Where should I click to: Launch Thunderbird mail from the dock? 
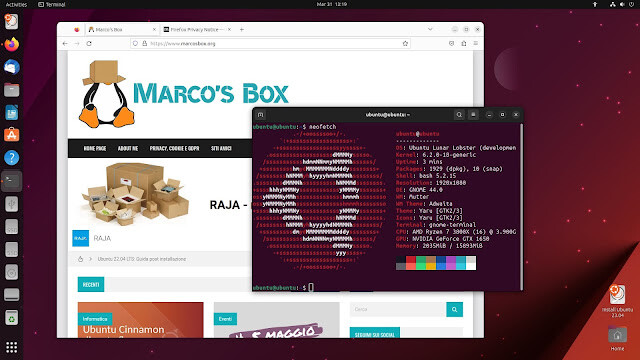[11, 67]
